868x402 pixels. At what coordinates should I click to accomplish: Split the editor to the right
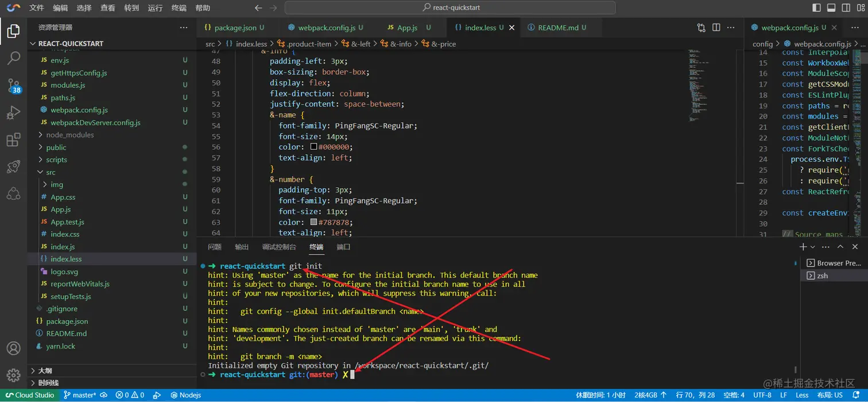point(716,28)
